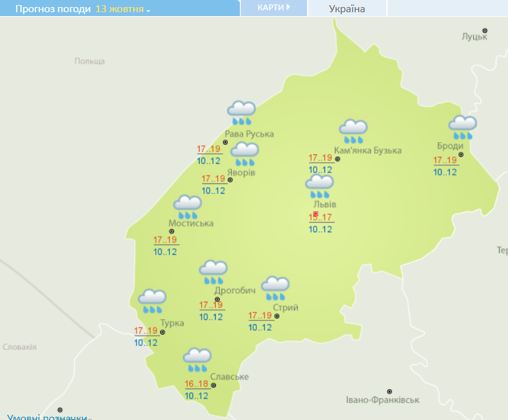Select the weather icon above Мостиська

click(x=187, y=207)
